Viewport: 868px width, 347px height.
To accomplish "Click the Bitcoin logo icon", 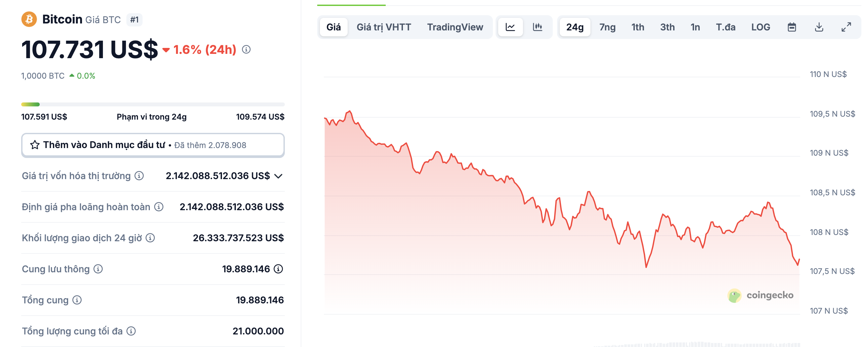I will click(29, 19).
